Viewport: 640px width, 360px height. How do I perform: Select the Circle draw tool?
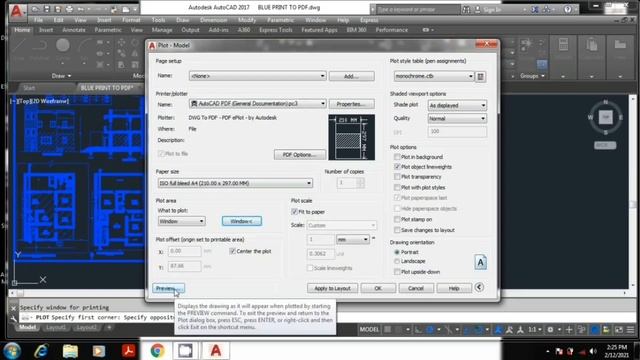63,45
